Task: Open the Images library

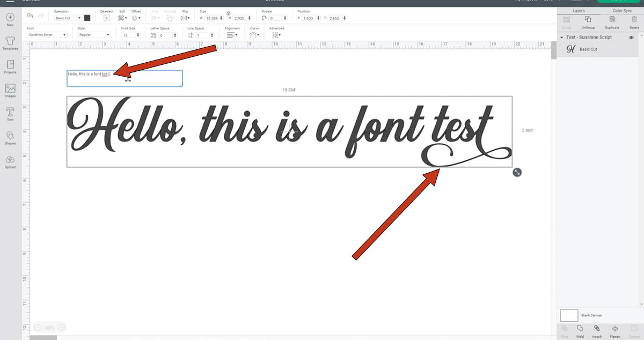Action: [10, 90]
